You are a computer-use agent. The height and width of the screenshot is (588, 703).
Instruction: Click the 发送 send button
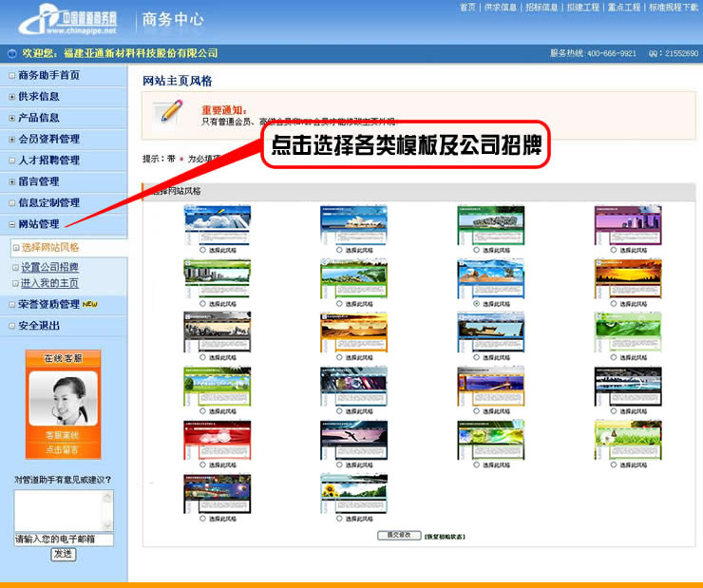coord(63,554)
